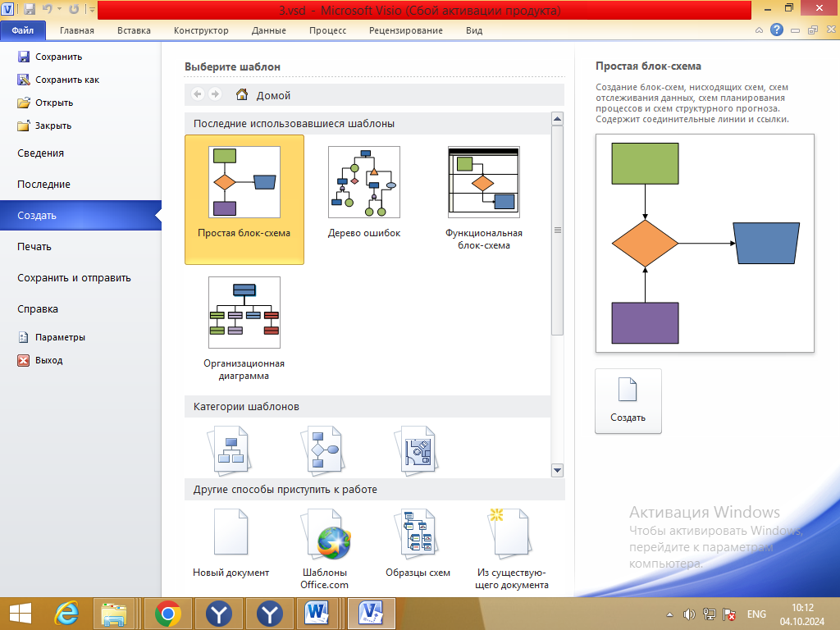Click the Простая блок-схема large preview image
This screenshot has height=630, width=840.
pyautogui.click(x=705, y=243)
